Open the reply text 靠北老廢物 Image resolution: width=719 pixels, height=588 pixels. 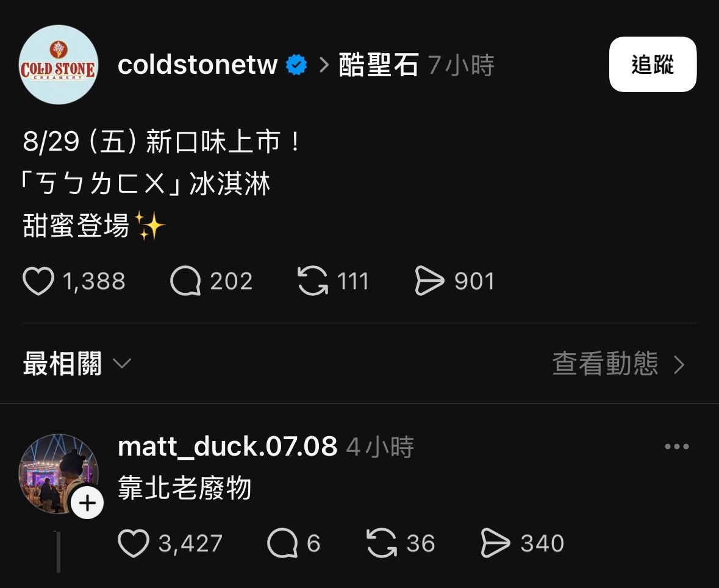pyautogui.click(x=184, y=487)
